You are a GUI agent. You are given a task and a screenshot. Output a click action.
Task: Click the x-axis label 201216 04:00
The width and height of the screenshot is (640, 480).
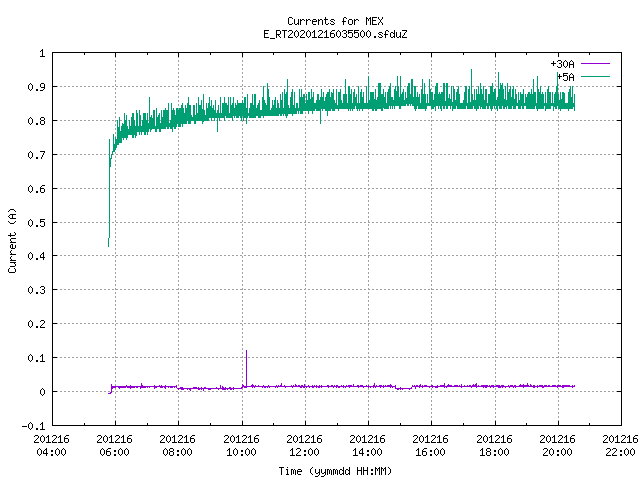(x=51, y=445)
